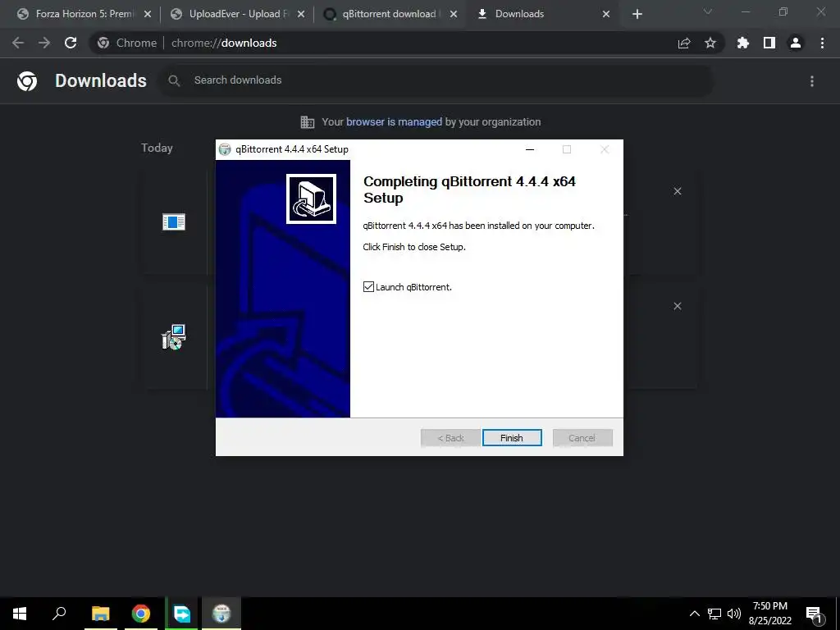Close the UploadEver tab
This screenshot has height=630, width=840.
point(300,14)
